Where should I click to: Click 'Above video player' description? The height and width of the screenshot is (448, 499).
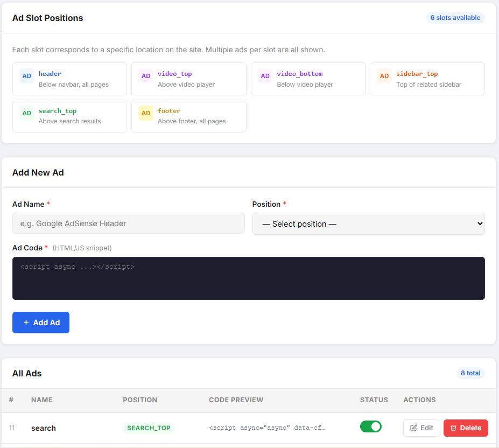pyautogui.click(x=186, y=85)
